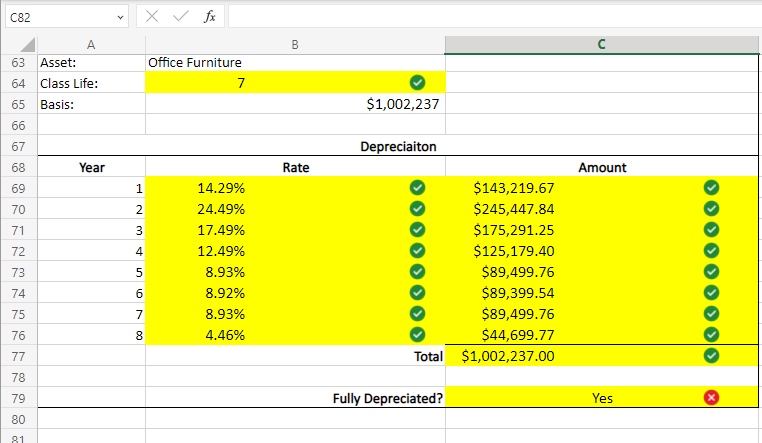Click green check icon beside Class Life 7
This screenshot has width=762, height=443.
pos(417,83)
